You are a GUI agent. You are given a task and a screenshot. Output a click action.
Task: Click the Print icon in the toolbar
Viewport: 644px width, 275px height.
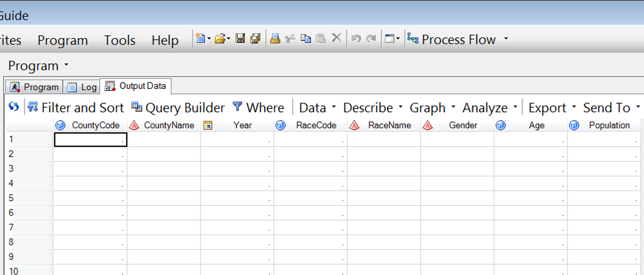coord(275,39)
